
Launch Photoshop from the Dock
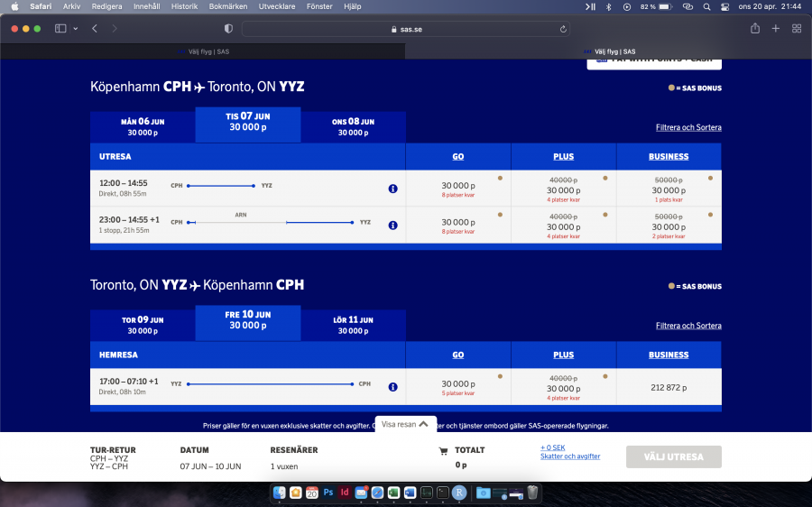click(328, 493)
